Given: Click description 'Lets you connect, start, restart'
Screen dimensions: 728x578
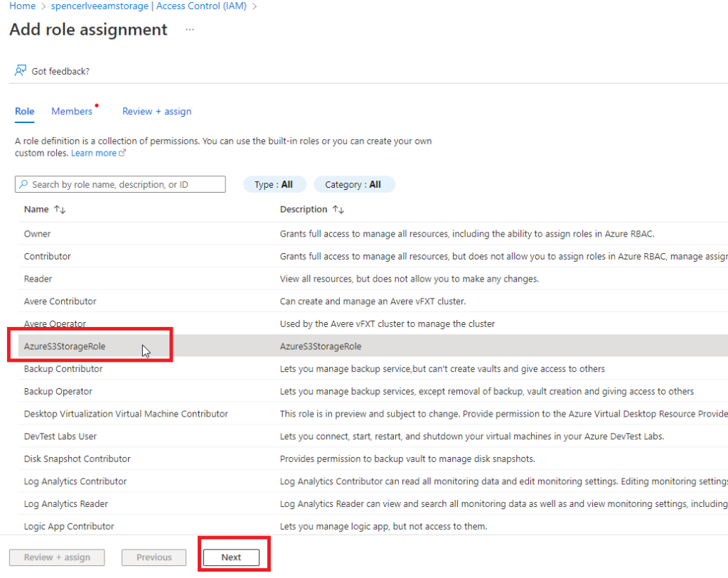Looking at the screenshot, I should coord(472,437).
